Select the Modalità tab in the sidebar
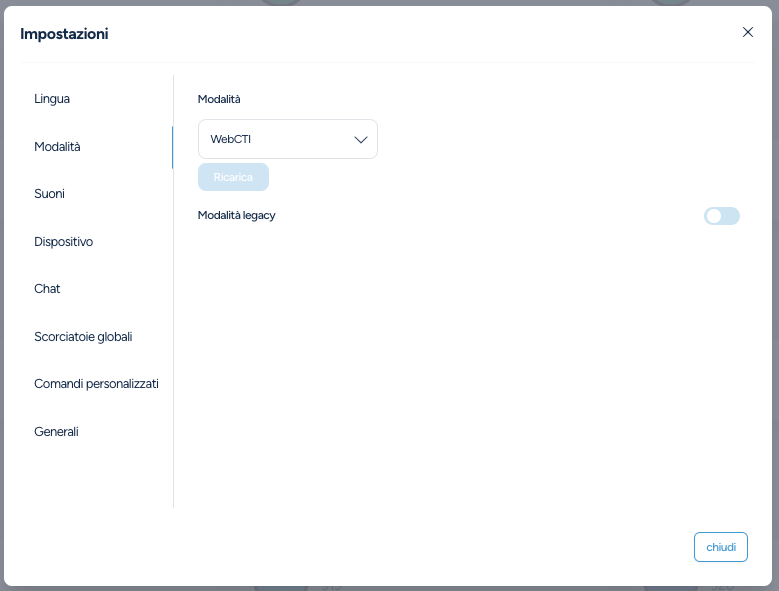The image size is (779, 591). (57, 146)
